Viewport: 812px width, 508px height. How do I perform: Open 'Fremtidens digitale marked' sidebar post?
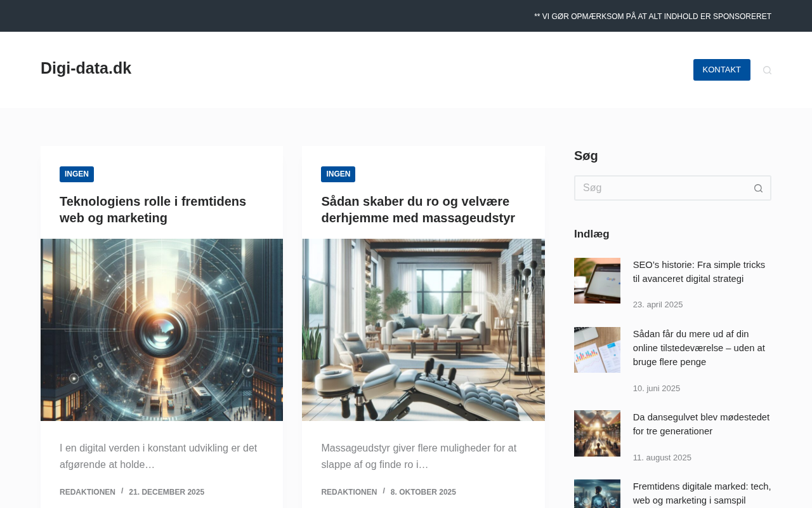(x=702, y=493)
